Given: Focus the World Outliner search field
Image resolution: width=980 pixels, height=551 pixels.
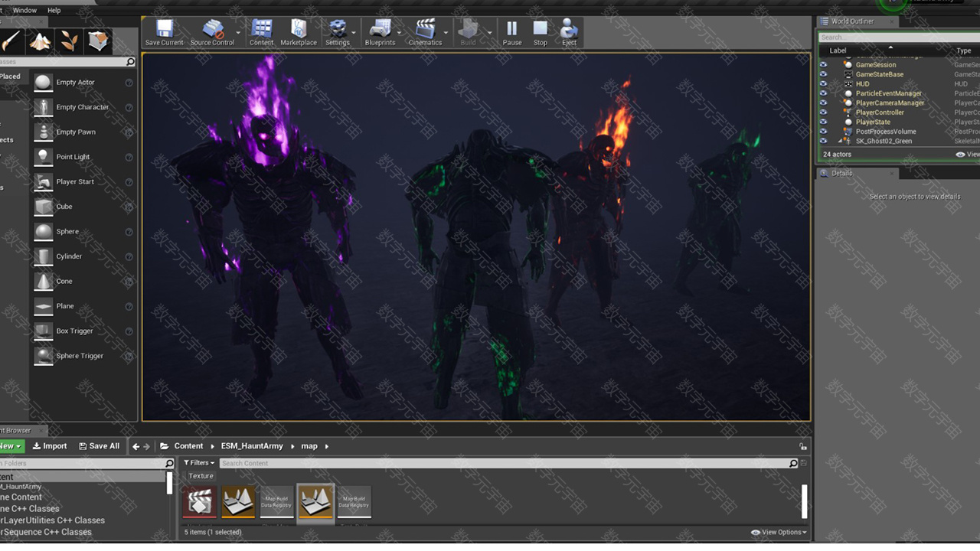Looking at the screenshot, I should tap(899, 37).
